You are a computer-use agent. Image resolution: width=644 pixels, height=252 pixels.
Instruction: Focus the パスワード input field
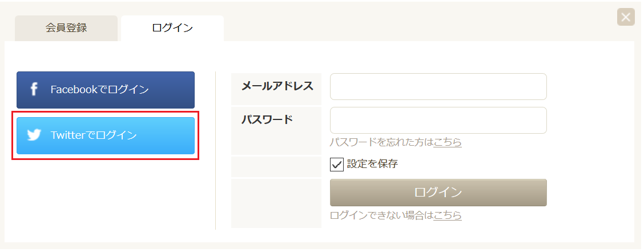(438, 121)
